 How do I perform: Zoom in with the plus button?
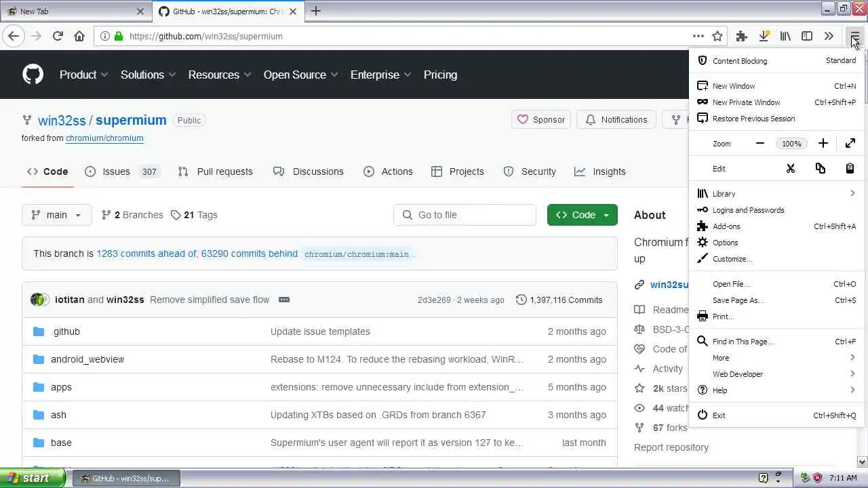[x=823, y=143]
